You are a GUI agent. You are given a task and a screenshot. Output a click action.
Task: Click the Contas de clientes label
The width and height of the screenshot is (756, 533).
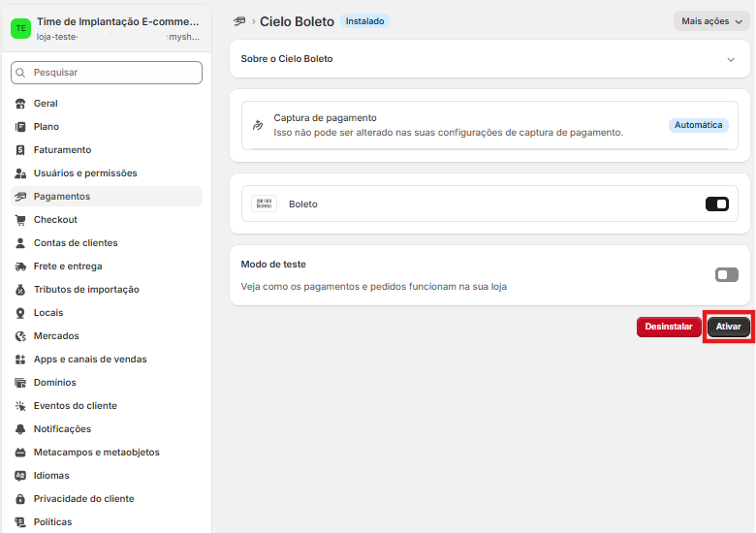(x=76, y=243)
